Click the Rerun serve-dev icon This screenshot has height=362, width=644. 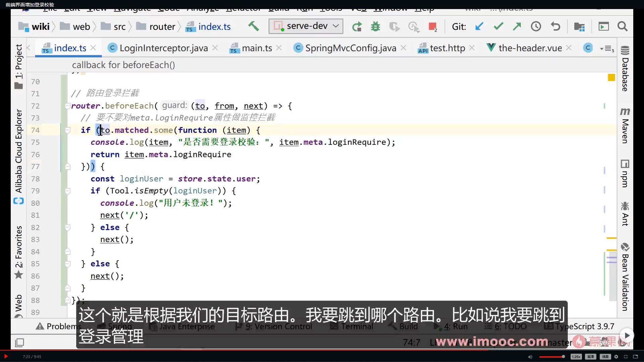tap(357, 26)
